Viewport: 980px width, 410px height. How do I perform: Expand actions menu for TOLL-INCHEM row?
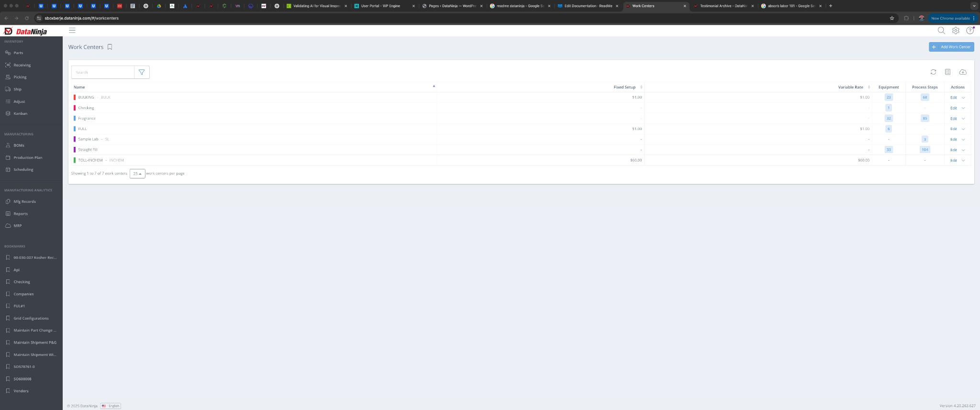click(963, 161)
